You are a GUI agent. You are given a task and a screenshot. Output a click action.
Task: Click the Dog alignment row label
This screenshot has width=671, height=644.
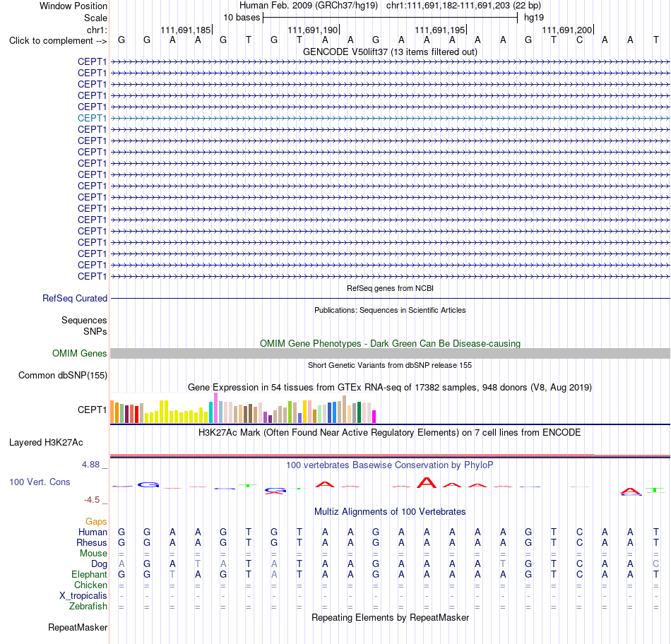tap(99, 564)
